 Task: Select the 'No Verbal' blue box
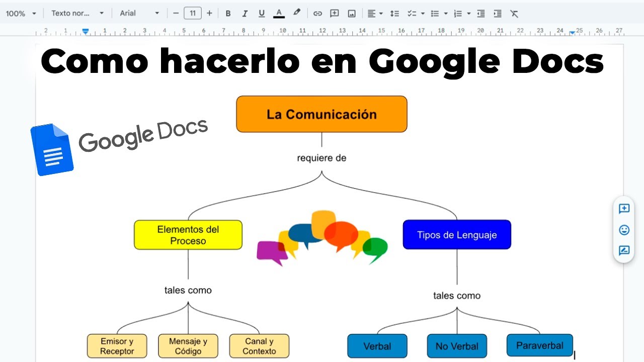click(457, 346)
